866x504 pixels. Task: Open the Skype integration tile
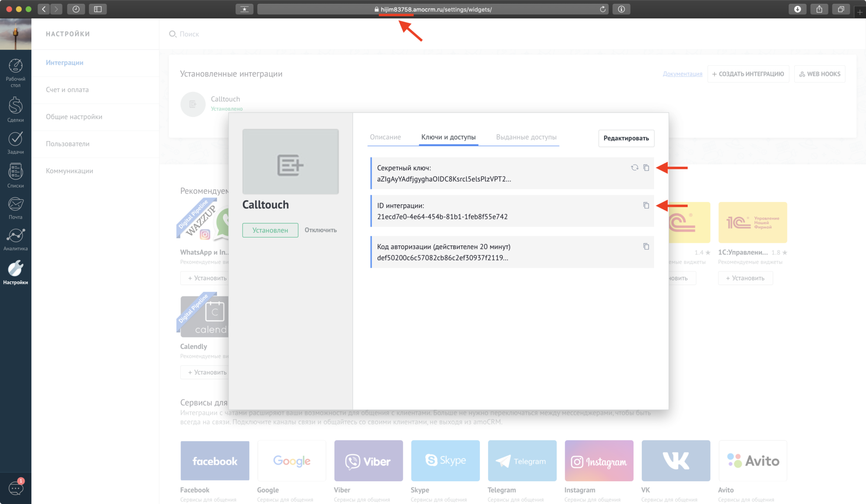(x=445, y=460)
